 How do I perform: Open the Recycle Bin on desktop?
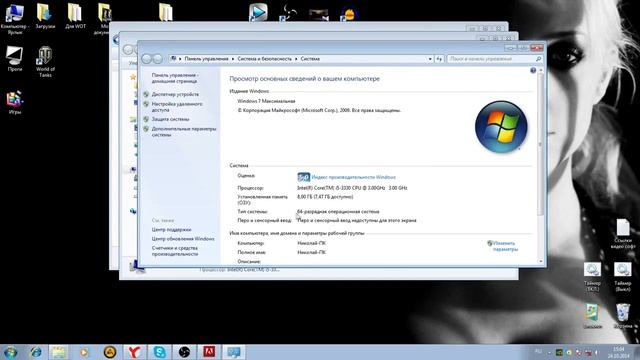[x=623, y=316]
